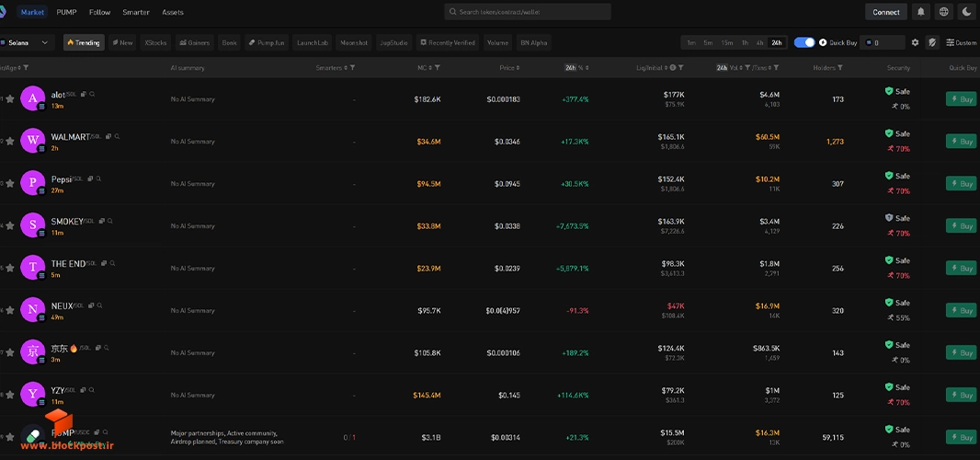
Task: Click Safe shield icon in SMOKEY row
Action: coord(889,218)
